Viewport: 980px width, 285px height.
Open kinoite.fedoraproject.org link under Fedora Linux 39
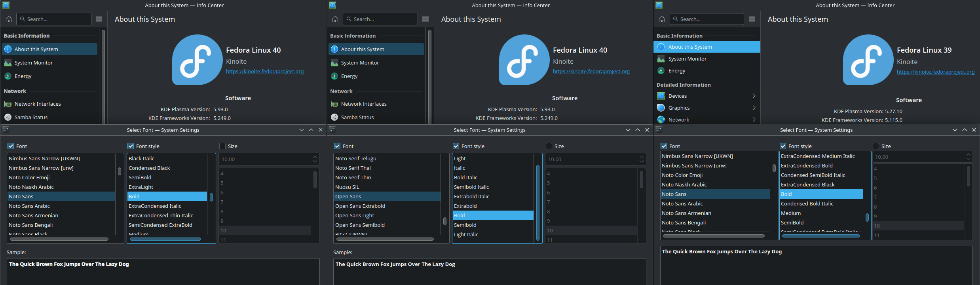point(936,72)
